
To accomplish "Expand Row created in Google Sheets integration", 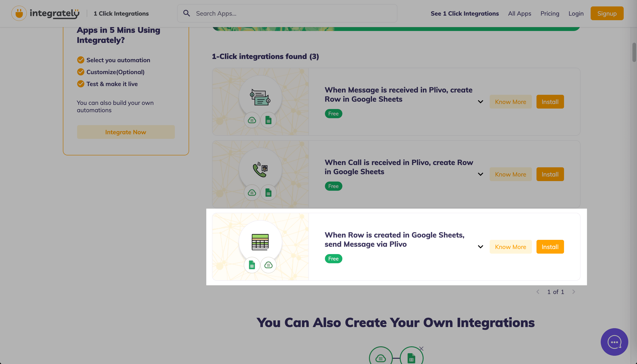I will tap(480, 247).
